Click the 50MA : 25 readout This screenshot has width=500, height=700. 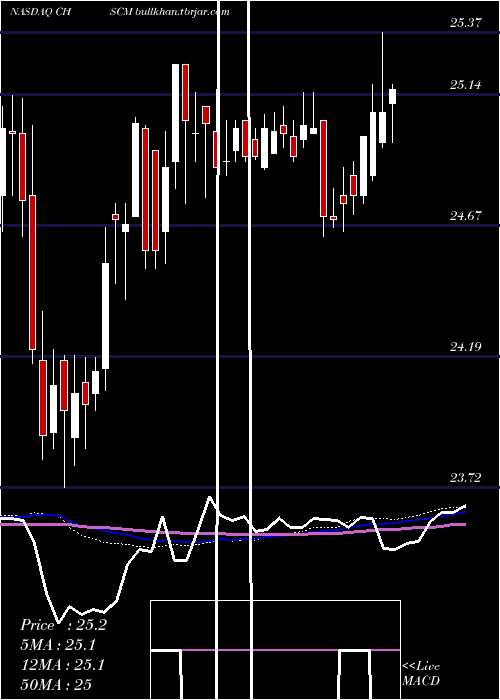[56, 684]
